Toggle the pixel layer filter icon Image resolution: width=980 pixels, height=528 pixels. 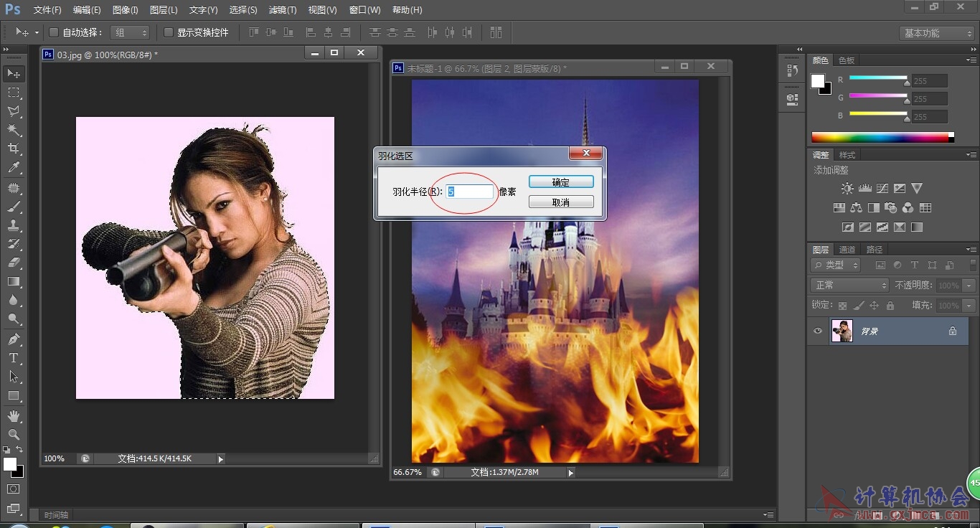pyautogui.click(x=880, y=265)
